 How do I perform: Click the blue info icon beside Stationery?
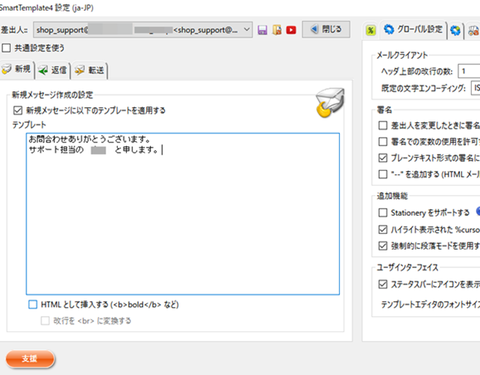click(478, 211)
